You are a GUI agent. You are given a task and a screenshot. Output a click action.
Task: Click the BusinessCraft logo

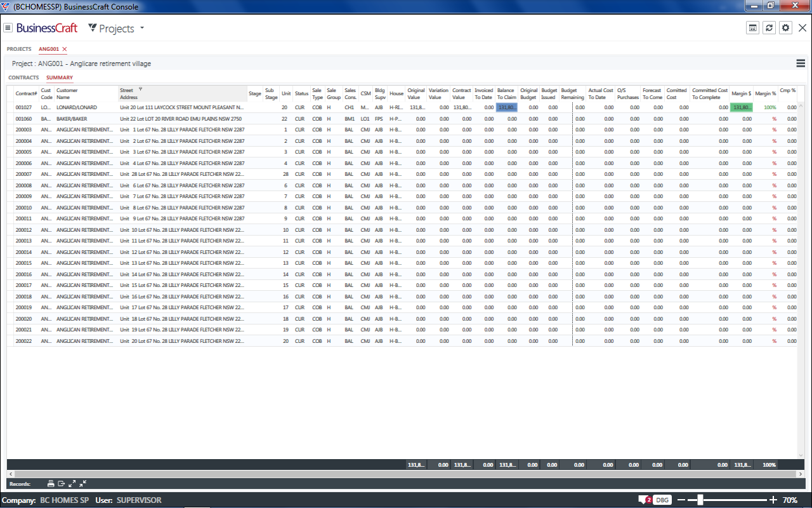pyautogui.click(x=48, y=28)
